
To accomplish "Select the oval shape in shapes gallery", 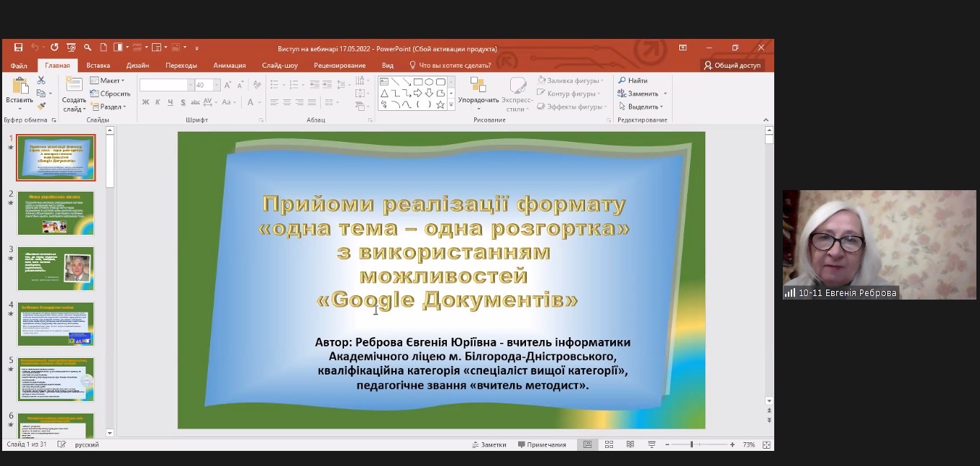I will (x=429, y=81).
